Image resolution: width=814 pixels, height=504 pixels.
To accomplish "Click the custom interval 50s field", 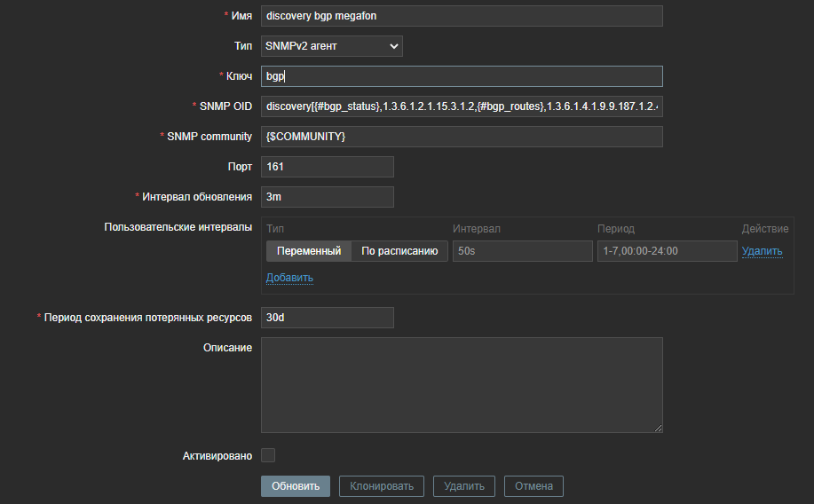I will (x=522, y=251).
